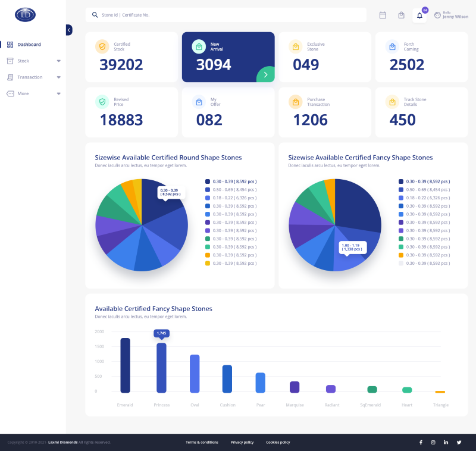Expand the Transaction menu dropdown arrow
This screenshot has width=476, height=451.
pos(58,77)
